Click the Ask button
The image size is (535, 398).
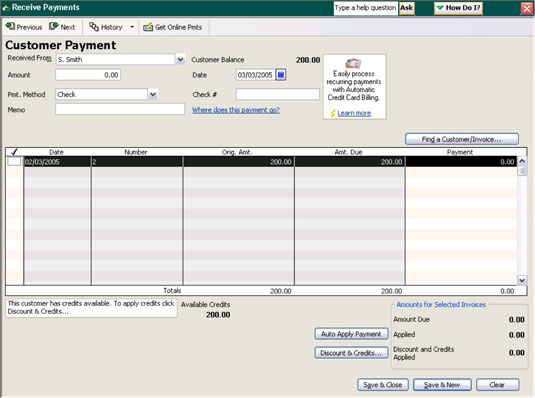[x=407, y=8]
